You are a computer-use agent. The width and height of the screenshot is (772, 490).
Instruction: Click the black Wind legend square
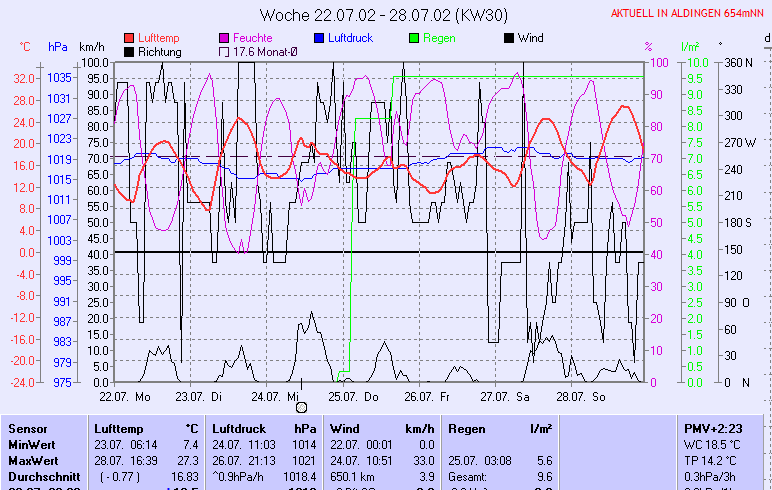(509, 38)
